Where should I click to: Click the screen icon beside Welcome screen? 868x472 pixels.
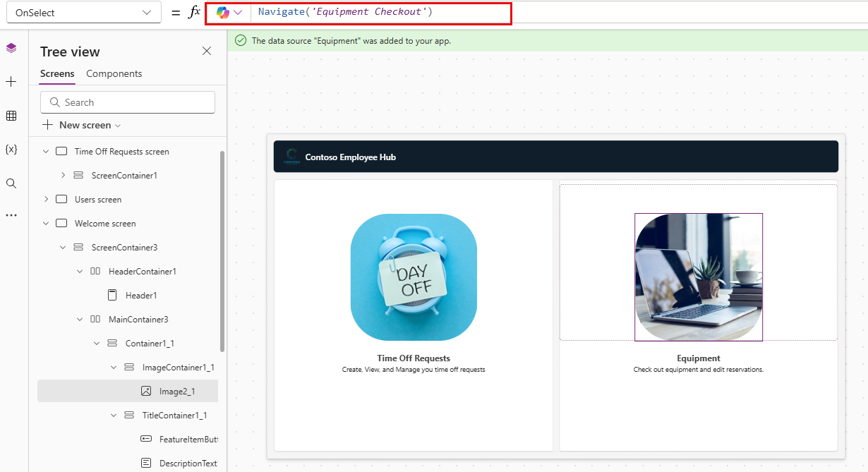click(x=61, y=224)
